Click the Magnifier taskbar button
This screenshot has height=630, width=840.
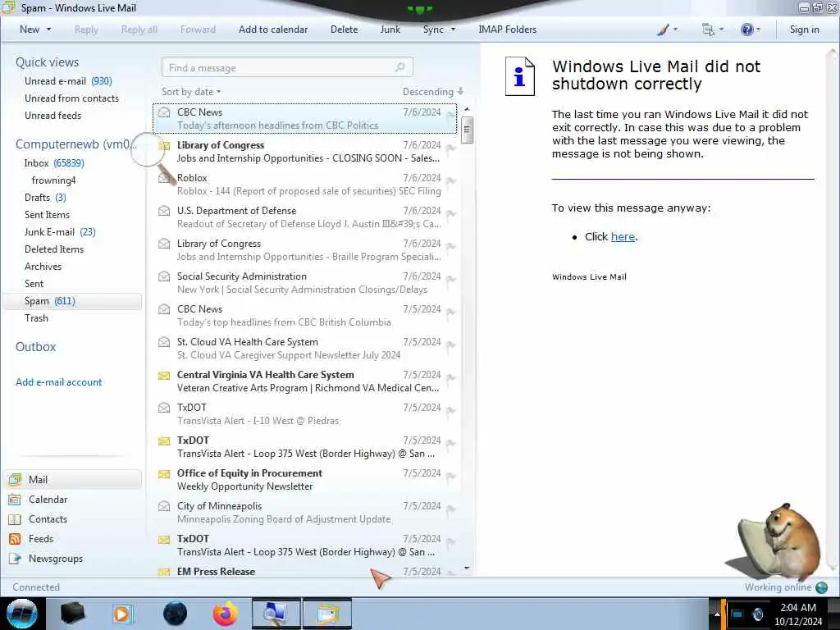click(276, 614)
